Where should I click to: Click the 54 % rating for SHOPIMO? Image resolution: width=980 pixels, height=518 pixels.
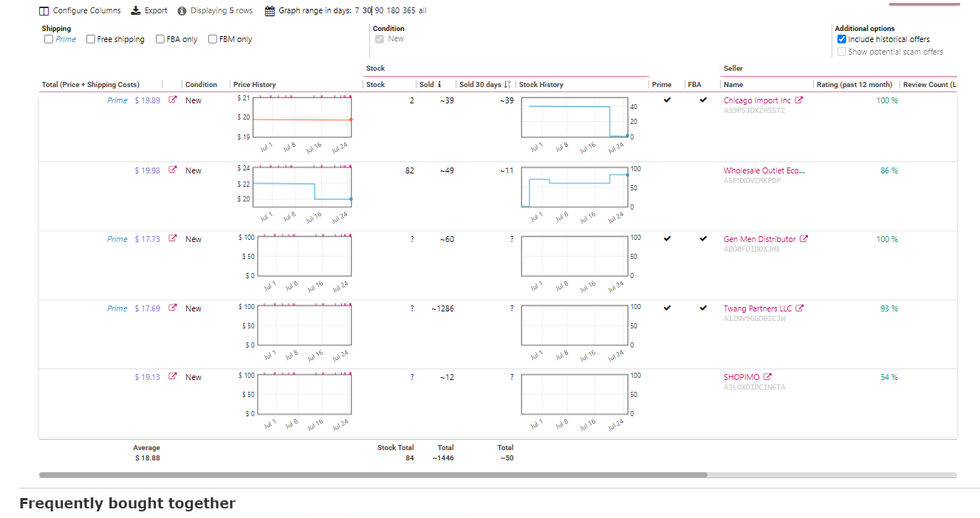pyautogui.click(x=889, y=377)
